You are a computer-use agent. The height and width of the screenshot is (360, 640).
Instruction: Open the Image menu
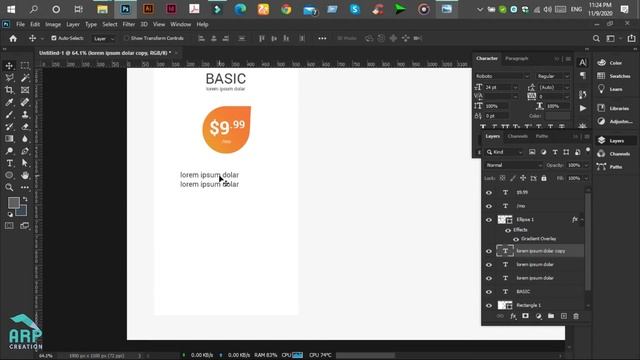(x=53, y=24)
